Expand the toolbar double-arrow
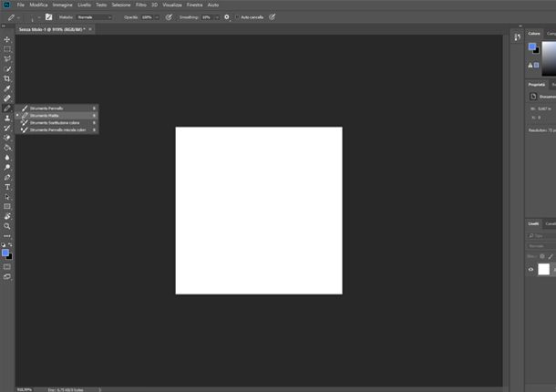Screen dimensions: 556x392 [4, 26]
